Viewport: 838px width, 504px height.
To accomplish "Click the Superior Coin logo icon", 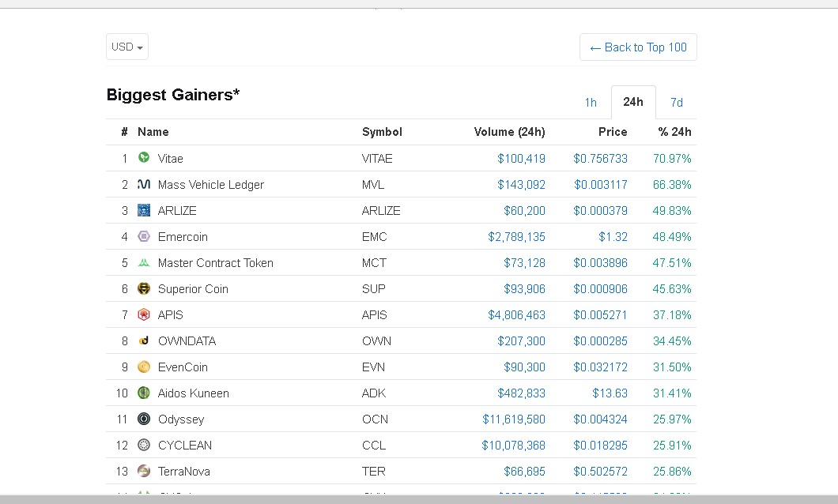I will point(144,288).
